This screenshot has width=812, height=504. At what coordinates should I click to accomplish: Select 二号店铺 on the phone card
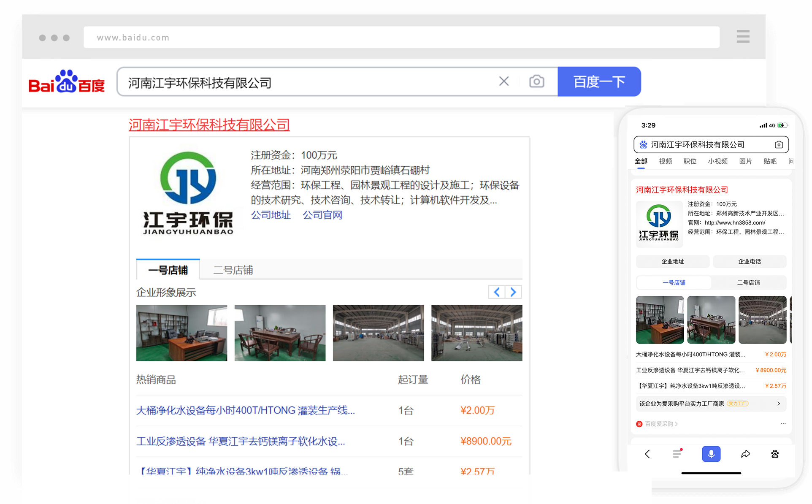pos(748,283)
